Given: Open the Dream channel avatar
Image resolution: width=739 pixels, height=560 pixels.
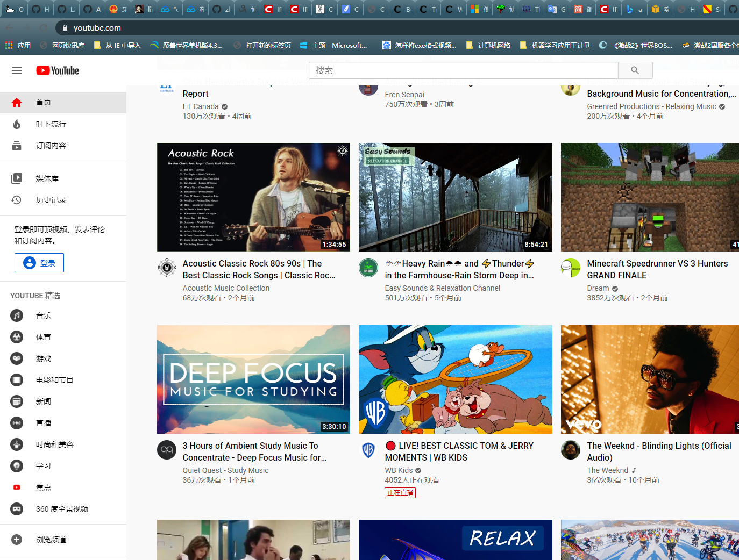Looking at the screenshot, I should pos(571,268).
